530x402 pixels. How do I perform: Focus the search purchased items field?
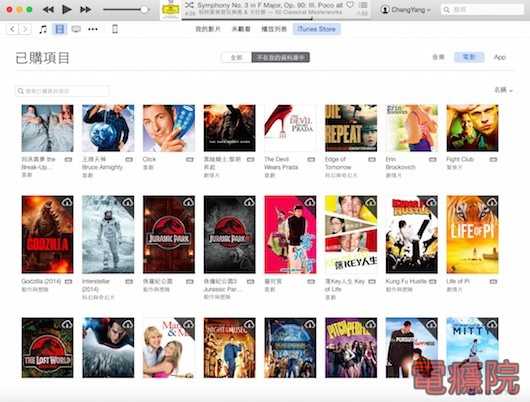(62, 91)
